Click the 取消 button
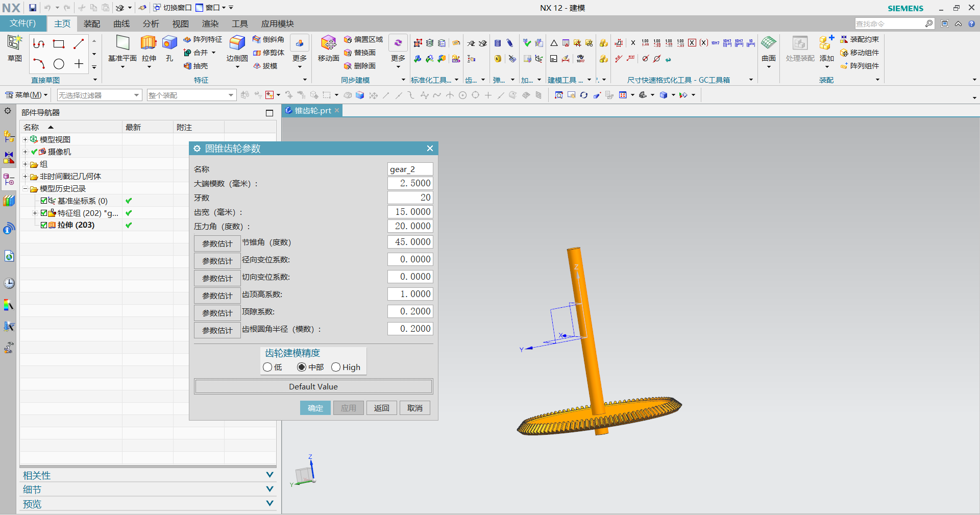The width and height of the screenshot is (980, 515). click(x=415, y=408)
